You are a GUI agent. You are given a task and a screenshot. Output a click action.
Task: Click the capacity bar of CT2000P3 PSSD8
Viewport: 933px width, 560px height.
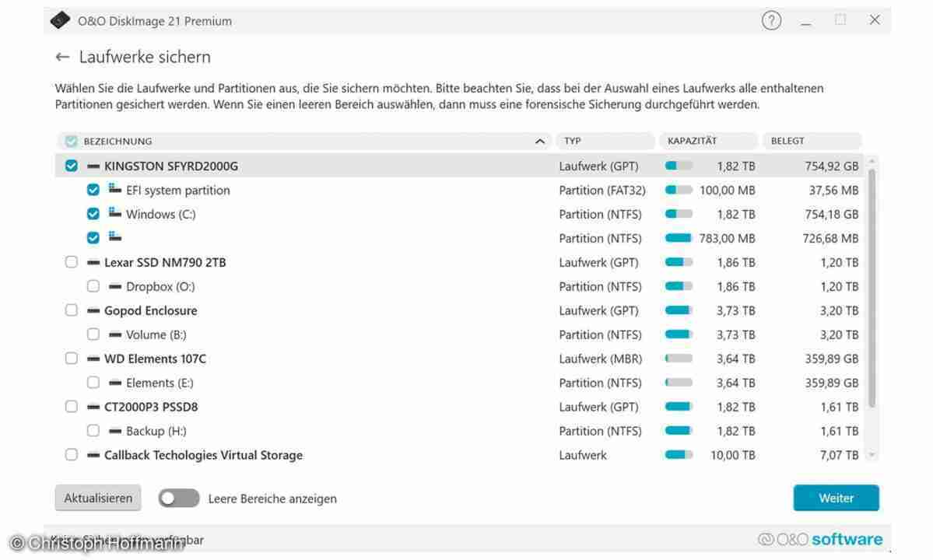point(678,406)
